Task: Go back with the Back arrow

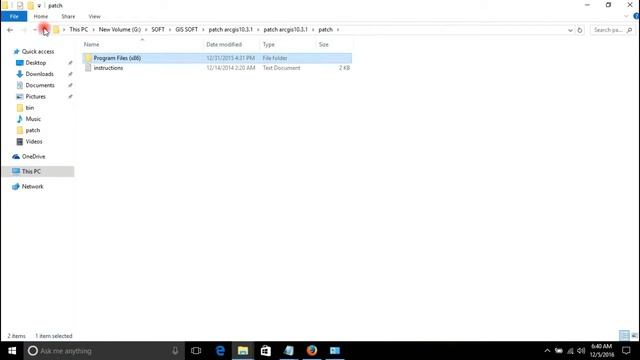Action: pos(10,30)
